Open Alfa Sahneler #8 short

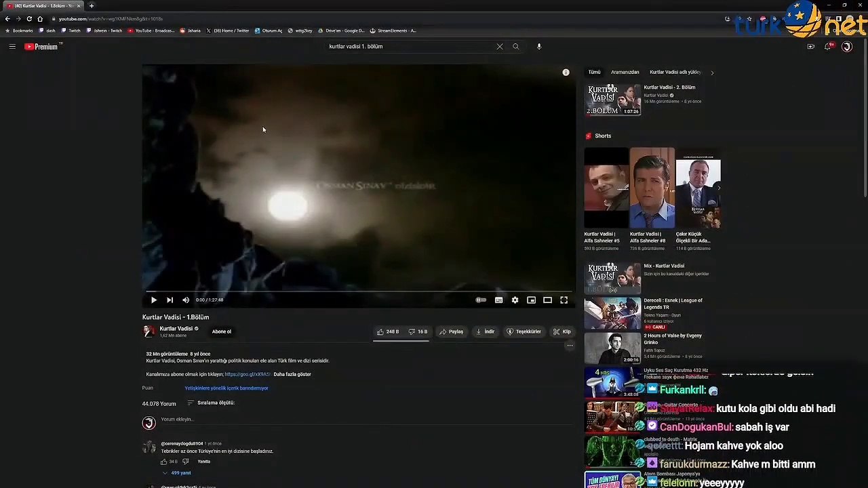tap(652, 188)
